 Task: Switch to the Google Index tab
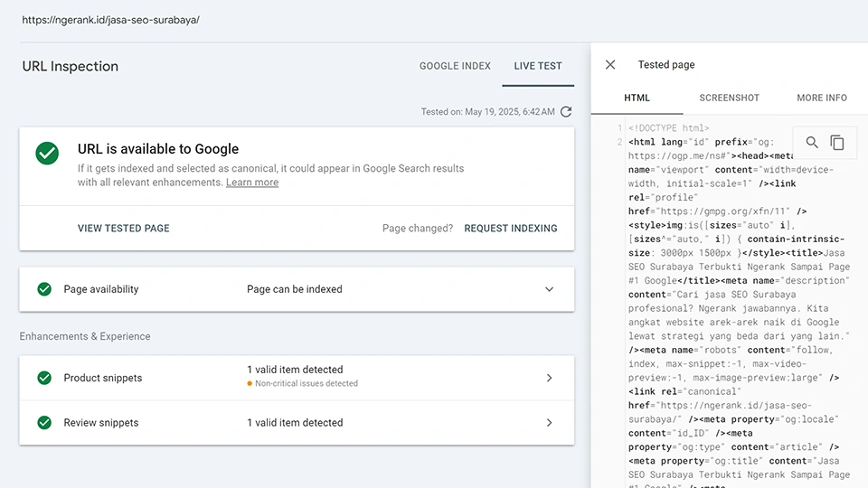pyautogui.click(x=455, y=66)
